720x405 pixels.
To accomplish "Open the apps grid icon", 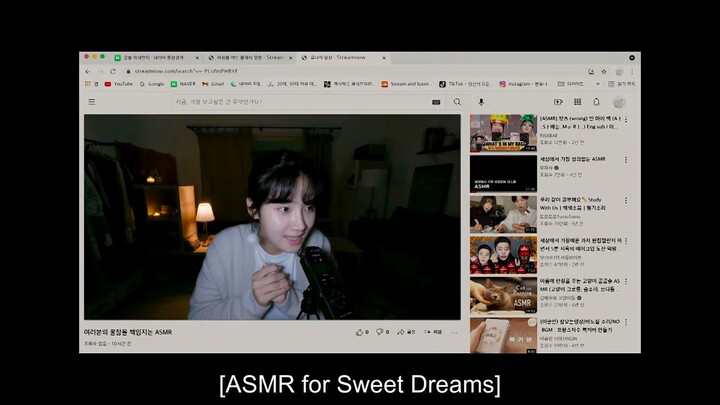I will pos(578,102).
